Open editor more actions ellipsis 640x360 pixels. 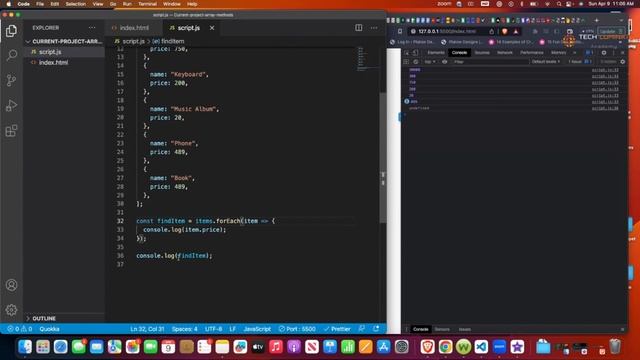pyautogui.click(x=374, y=28)
